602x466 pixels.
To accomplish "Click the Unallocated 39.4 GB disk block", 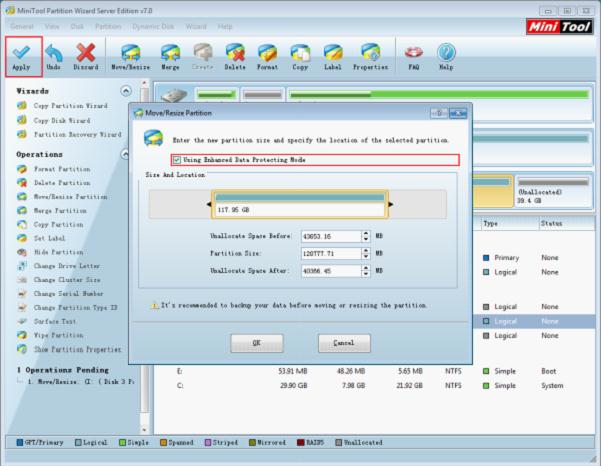I will tap(553, 191).
